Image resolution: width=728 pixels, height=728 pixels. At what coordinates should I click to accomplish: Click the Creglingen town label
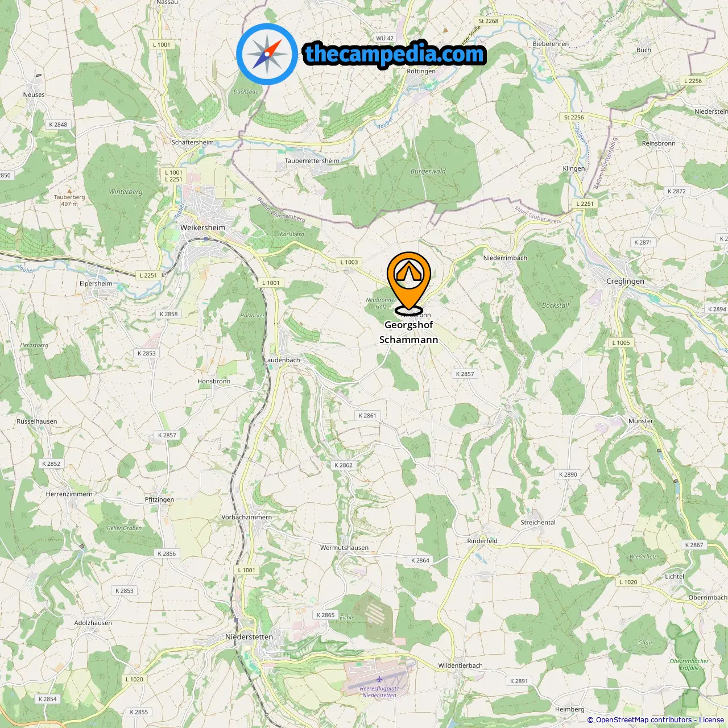click(x=626, y=281)
